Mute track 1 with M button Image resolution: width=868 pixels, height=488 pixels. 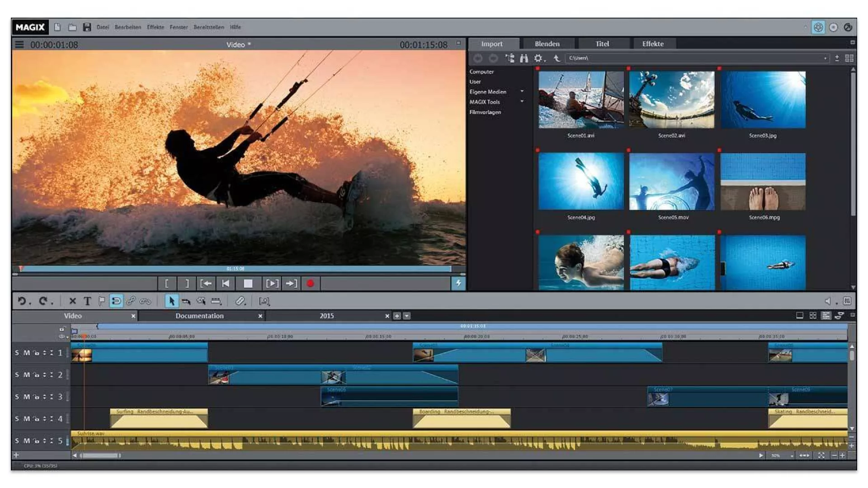(x=26, y=353)
